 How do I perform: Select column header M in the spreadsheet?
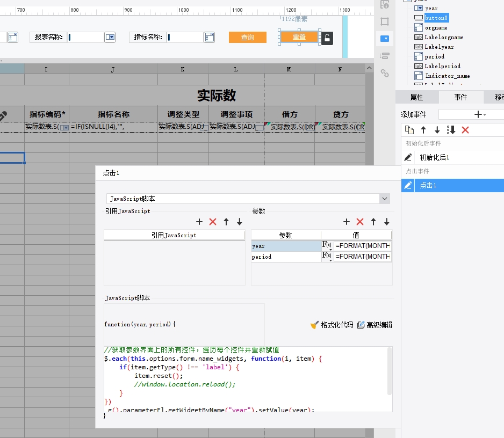[x=289, y=69]
